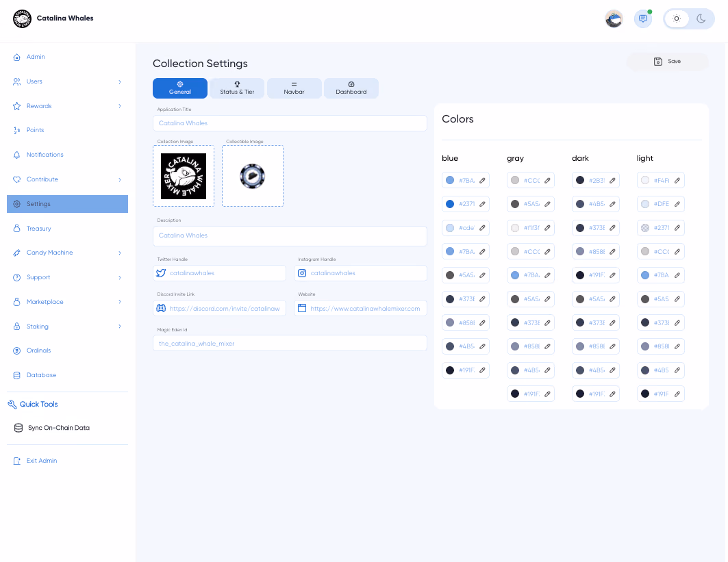Click the dark #2B3 color swatch

pyautogui.click(x=580, y=180)
